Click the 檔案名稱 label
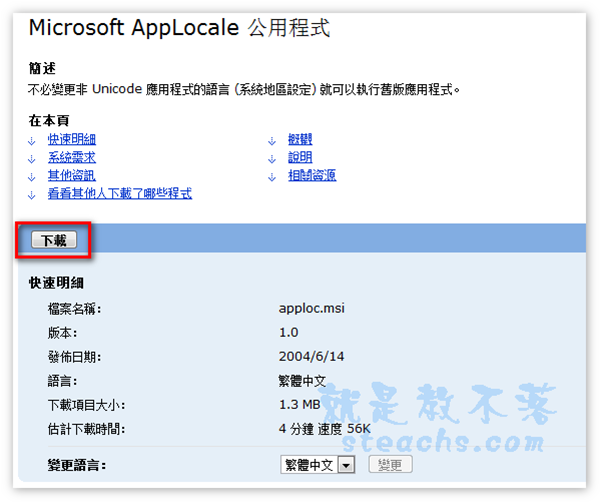Screen dimensions: 600x502 tap(75, 309)
